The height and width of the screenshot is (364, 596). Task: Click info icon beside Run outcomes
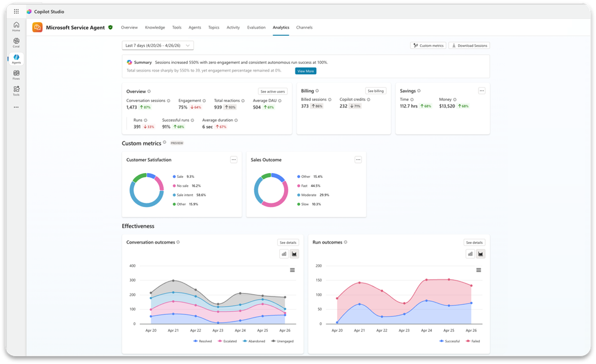tap(345, 242)
